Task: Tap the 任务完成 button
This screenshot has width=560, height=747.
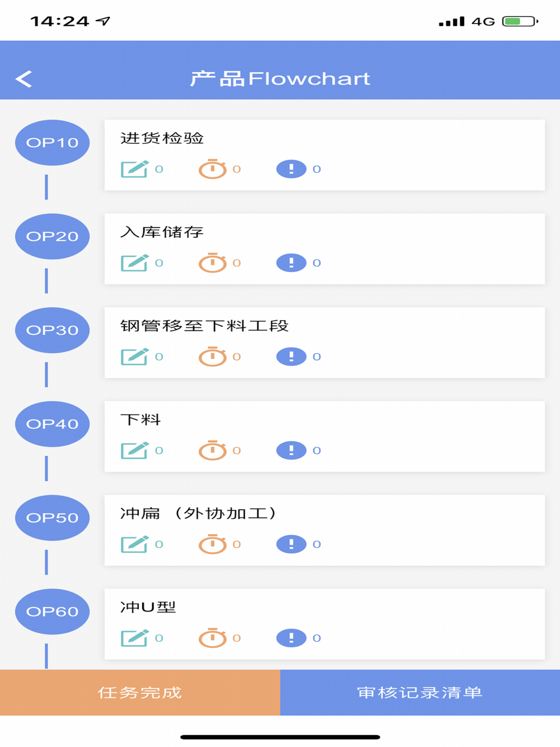Action: 140,693
